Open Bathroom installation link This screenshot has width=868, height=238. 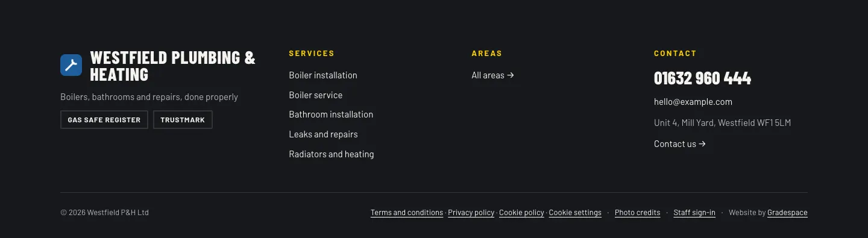click(331, 114)
